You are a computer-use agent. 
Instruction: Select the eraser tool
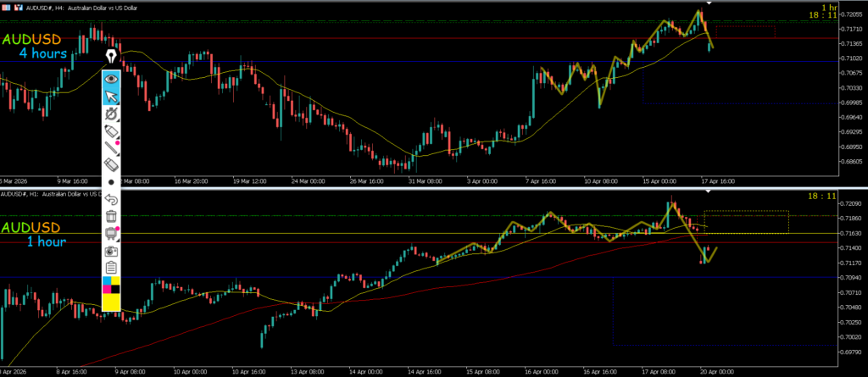(x=110, y=165)
